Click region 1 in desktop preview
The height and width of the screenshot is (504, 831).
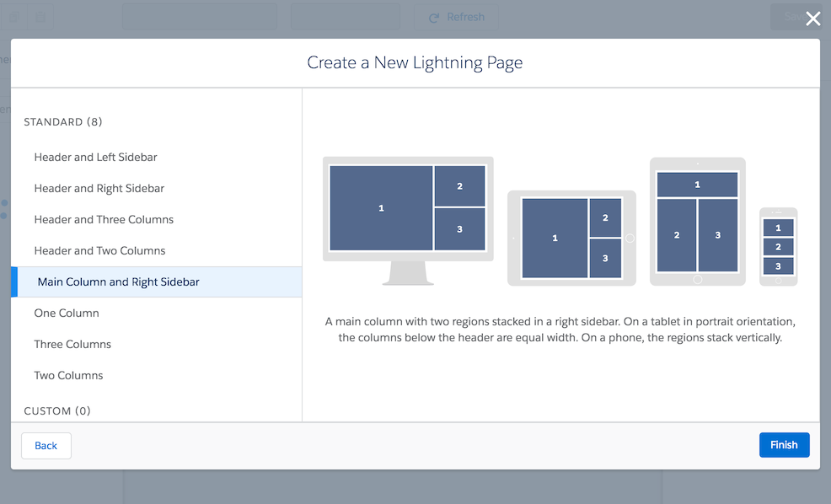381,207
